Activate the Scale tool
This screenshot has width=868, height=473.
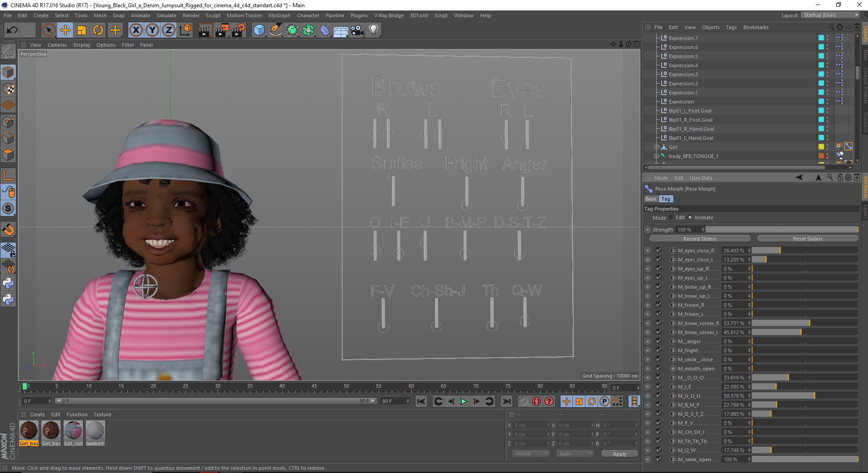click(x=82, y=30)
